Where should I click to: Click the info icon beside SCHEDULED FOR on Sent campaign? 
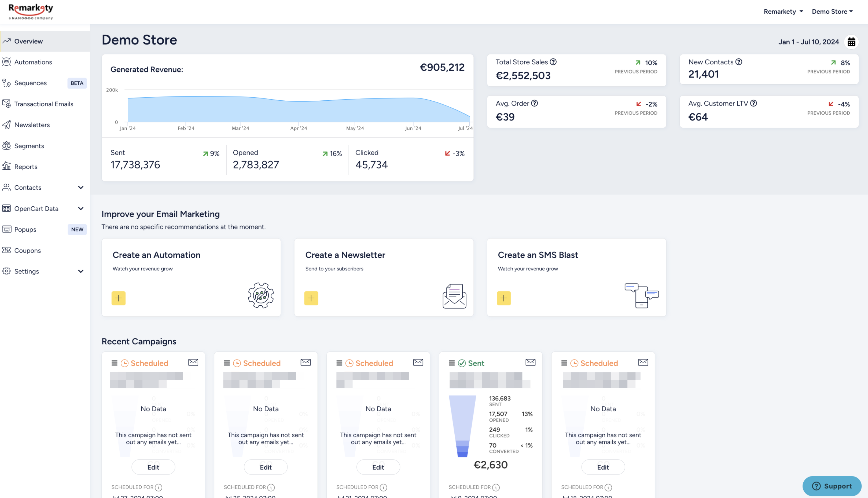click(496, 487)
